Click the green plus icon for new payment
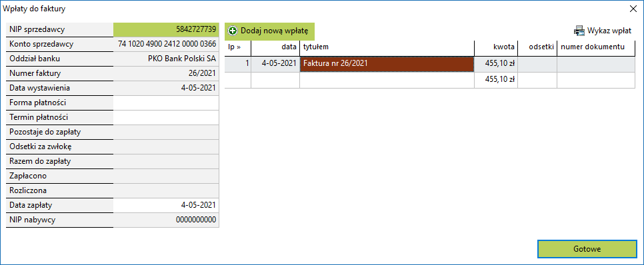The width and height of the screenshot is (644, 265). (233, 31)
